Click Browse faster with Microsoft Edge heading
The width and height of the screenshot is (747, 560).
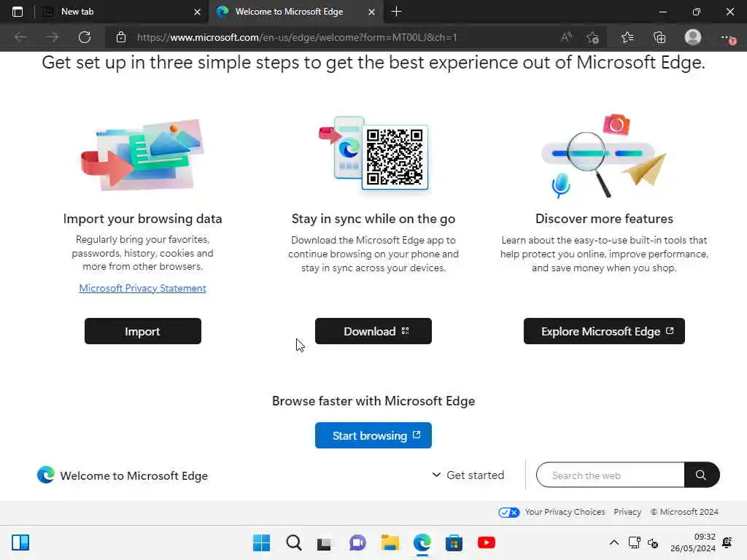pos(373,401)
